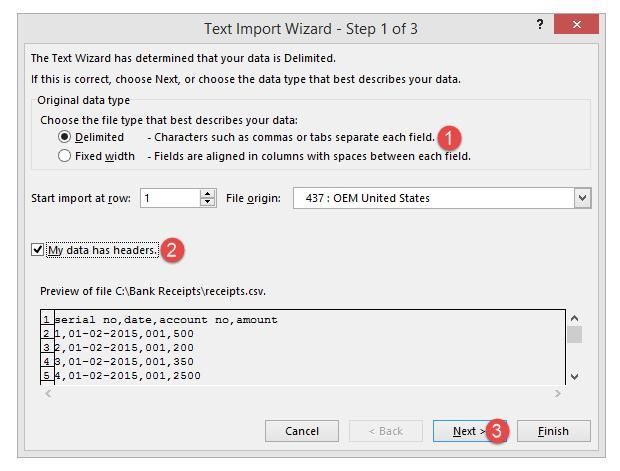This screenshot has width=620, height=471.
Task: Select the Delimited radio button
Action: [65, 137]
